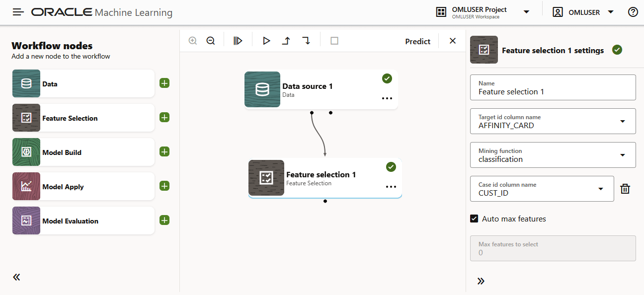Delete the Case id column with trash icon

[625, 189]
